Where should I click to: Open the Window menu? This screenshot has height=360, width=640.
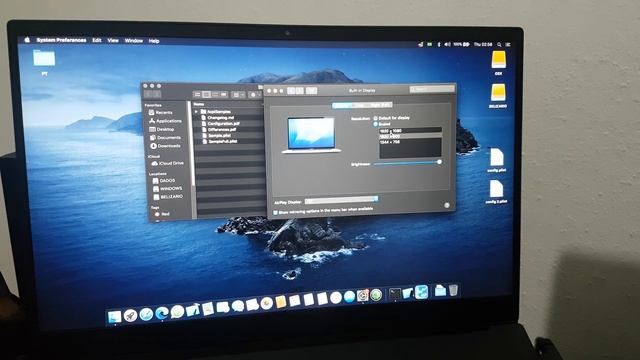click(x=133, y=41)
